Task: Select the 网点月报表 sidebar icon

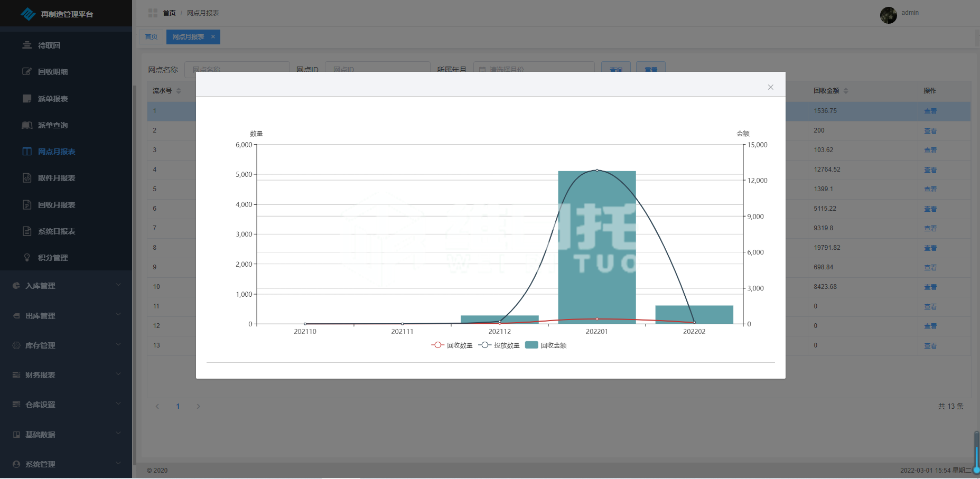Action: tap(27, 152)
